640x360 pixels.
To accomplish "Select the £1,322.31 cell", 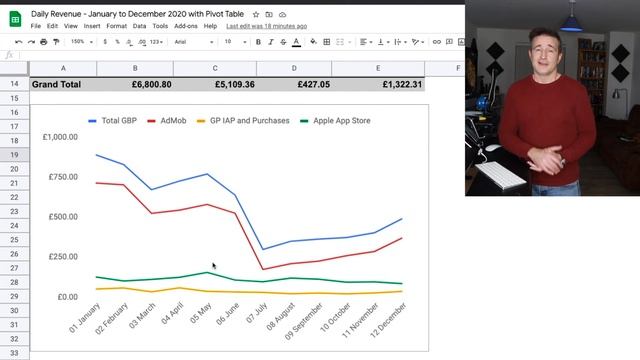I will pos(378,84).
